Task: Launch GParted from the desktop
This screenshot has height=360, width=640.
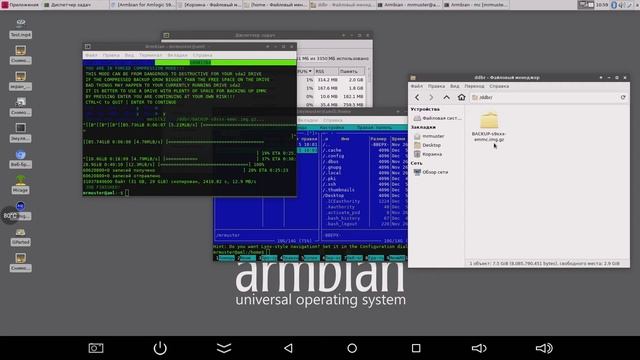Action: 20,237
